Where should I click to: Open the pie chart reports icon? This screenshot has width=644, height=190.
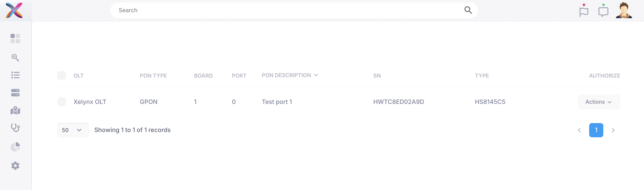click(x=15, y=147)
